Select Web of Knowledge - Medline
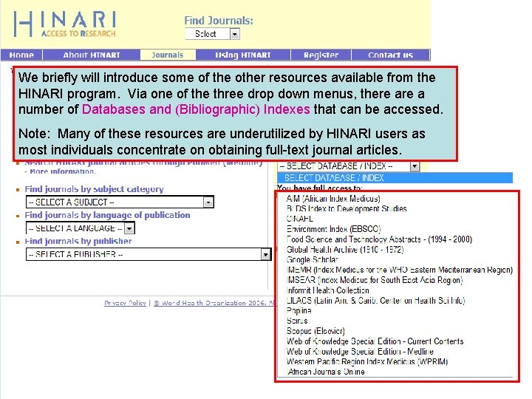 360,352
